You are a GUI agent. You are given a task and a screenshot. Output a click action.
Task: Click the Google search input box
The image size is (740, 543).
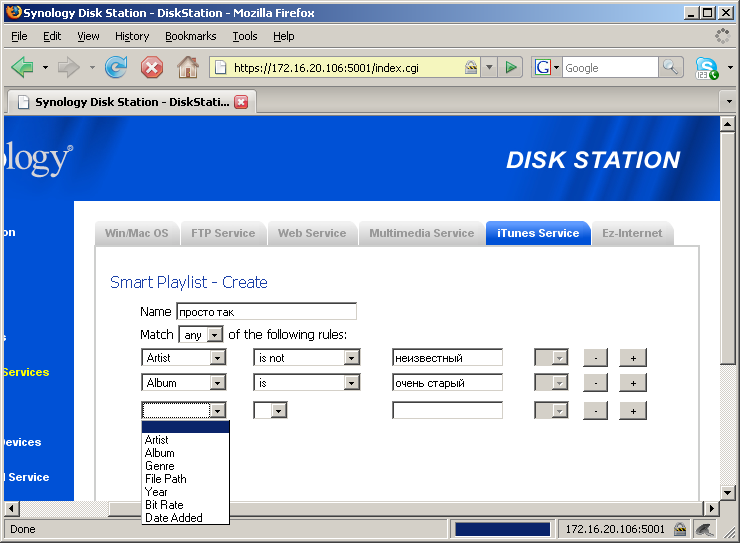[610, 67]
